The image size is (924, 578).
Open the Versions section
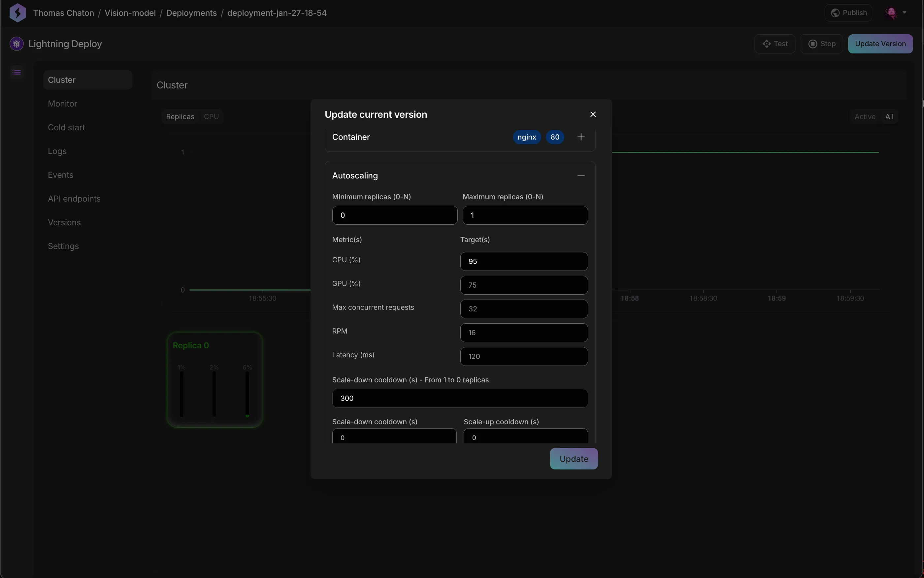[64, 222]
